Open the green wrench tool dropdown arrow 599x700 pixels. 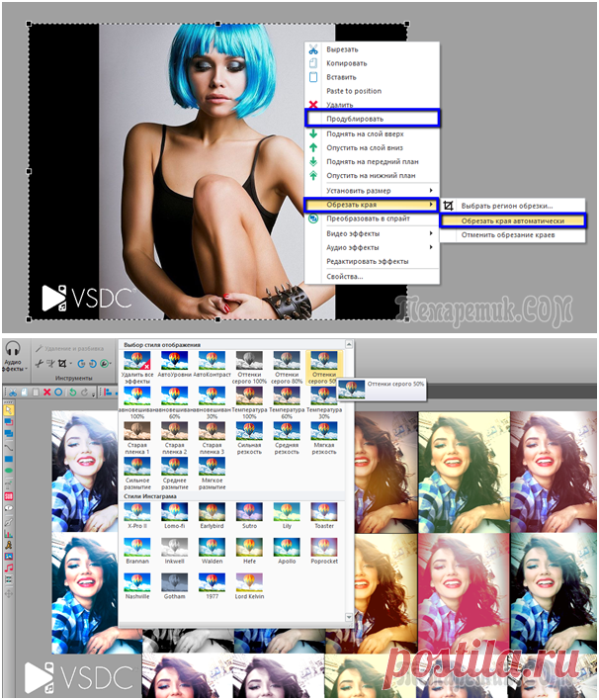click(111, 364)
